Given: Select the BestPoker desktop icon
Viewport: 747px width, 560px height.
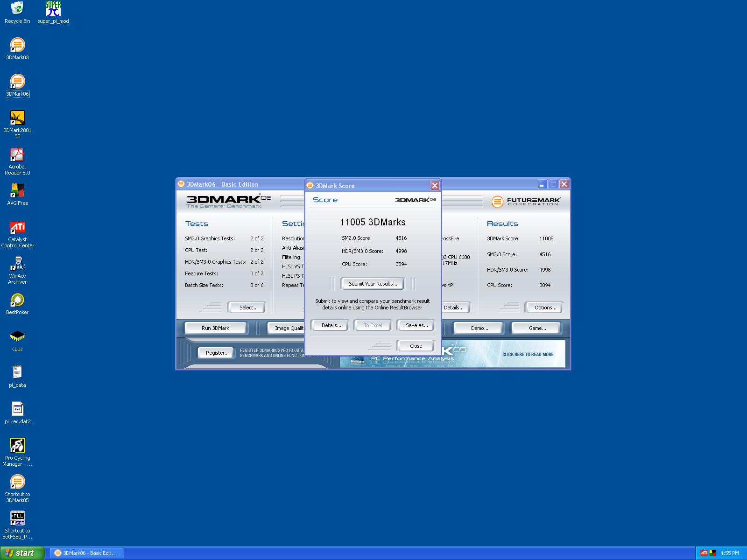Looking at the screenshot, I should point(17,303).
